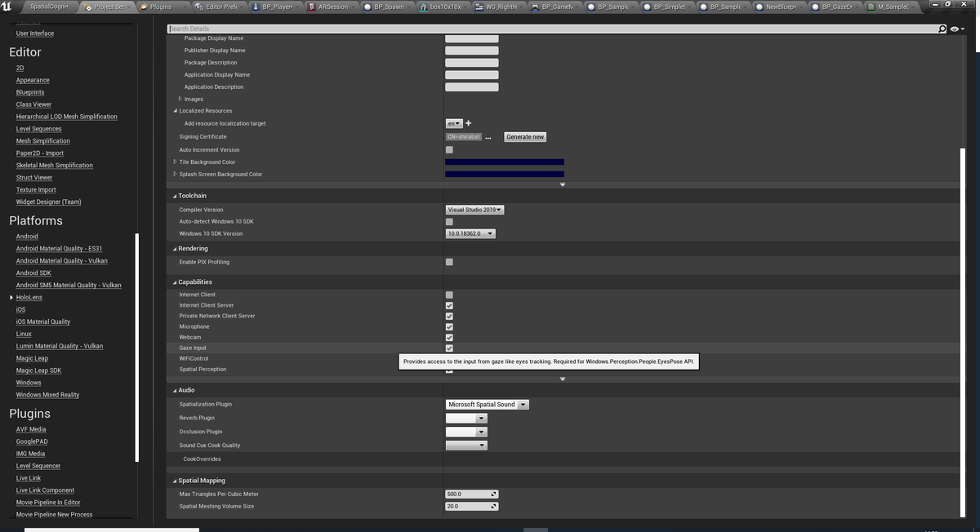Click the spinner arrow in Max Triangles field

(x=493, y=494)
